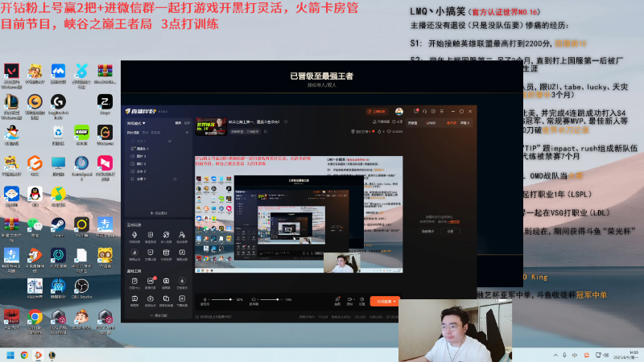Click the live preview canvas area
Viewport: 644px width, 362px height.
click(x=299, y=214)
